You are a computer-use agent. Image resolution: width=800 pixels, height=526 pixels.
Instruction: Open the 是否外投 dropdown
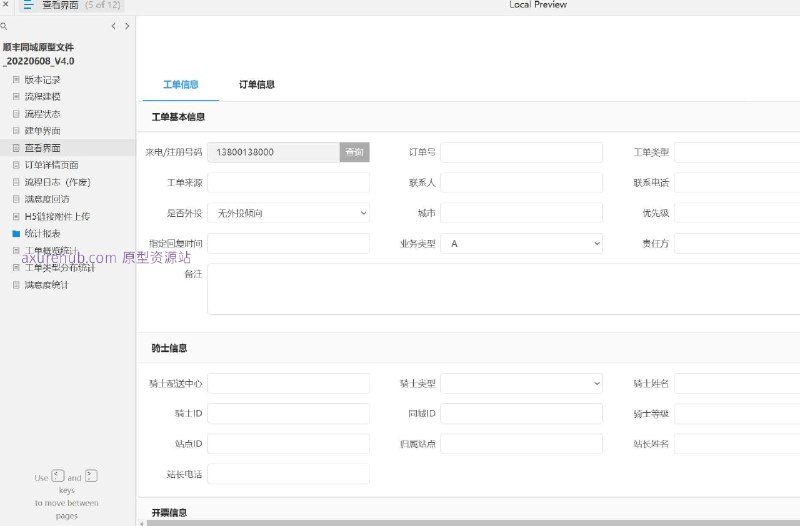pos(288,213)
